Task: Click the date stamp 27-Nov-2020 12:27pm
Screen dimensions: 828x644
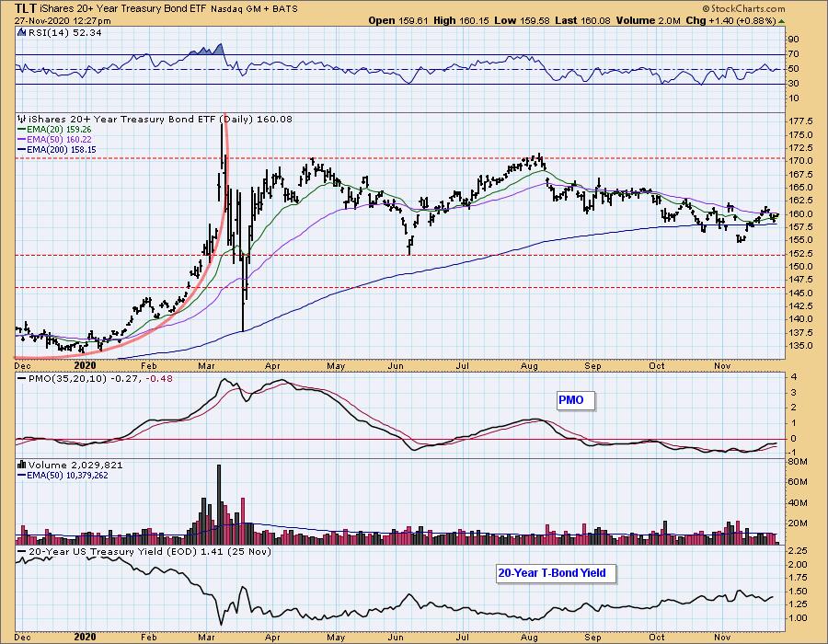Action: [x=63, y=21]
